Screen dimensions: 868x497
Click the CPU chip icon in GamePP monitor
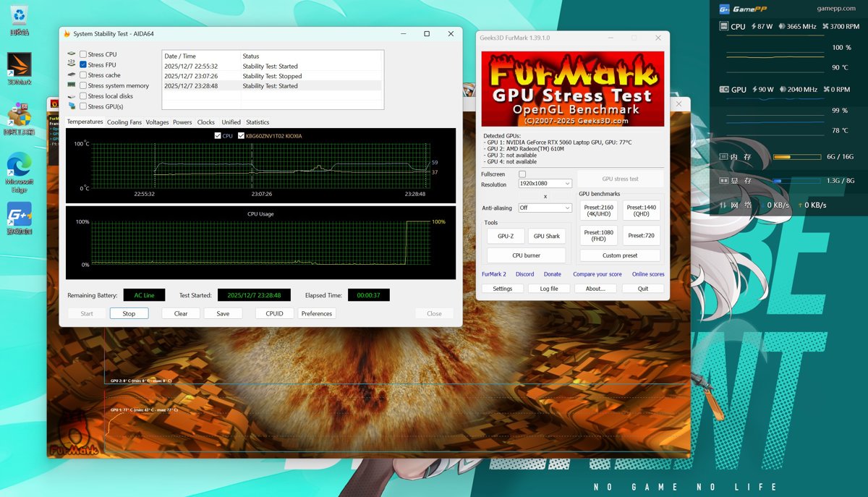(x=724, y=27)
